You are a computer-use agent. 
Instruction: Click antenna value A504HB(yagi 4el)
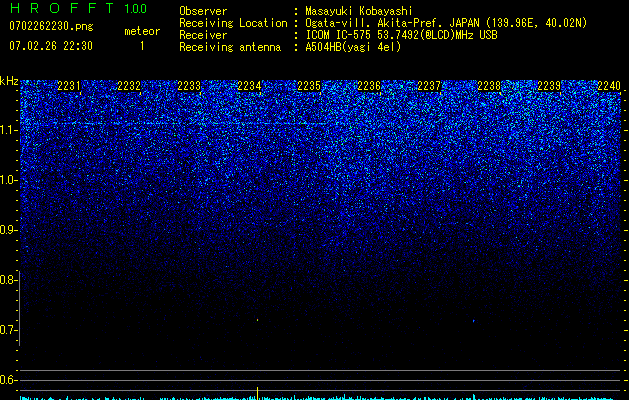click(x=353, y=47)
